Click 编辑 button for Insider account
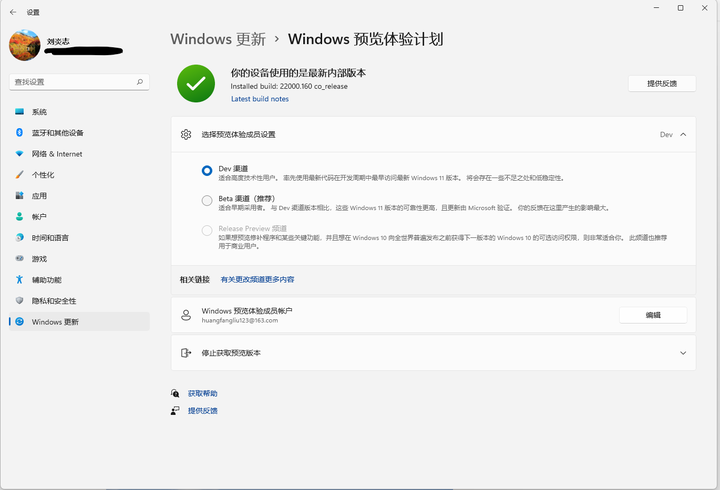Viewport: 720px width, 490px height. coord(653,315)
